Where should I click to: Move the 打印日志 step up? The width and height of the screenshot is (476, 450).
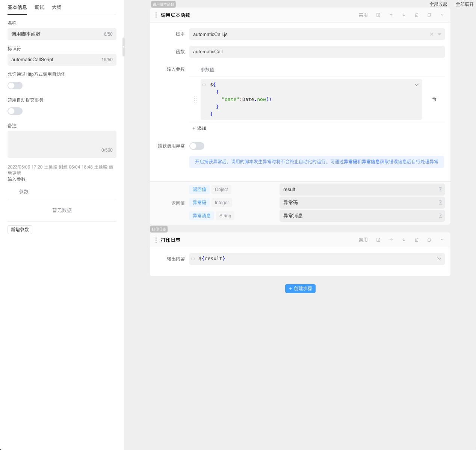tap(391, 240)
